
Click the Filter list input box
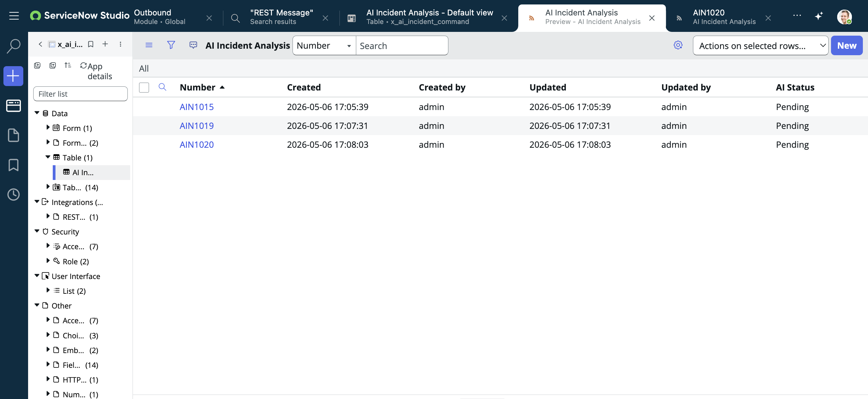pyautogui.click(x=80, y=94)
